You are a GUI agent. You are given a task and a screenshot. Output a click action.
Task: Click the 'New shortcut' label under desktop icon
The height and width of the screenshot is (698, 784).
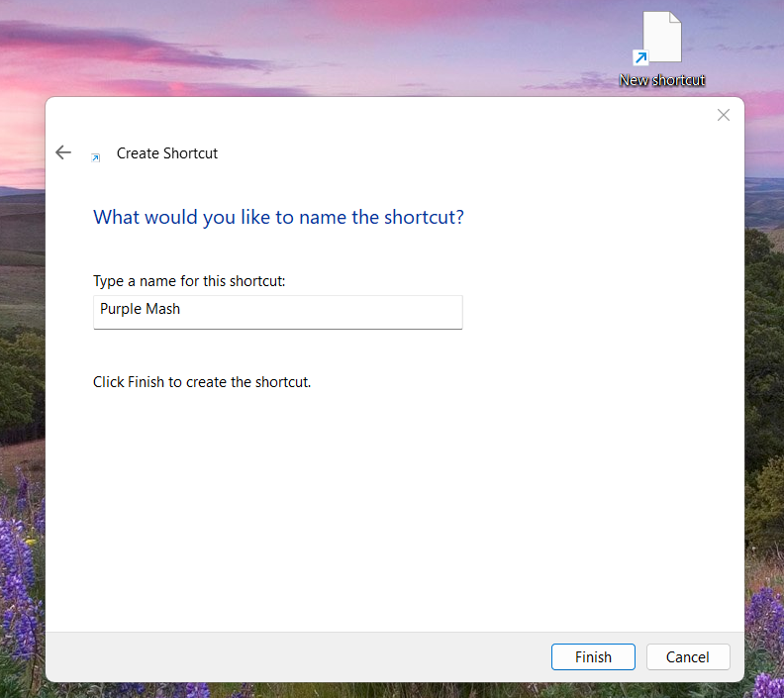(x=661, y=80)
